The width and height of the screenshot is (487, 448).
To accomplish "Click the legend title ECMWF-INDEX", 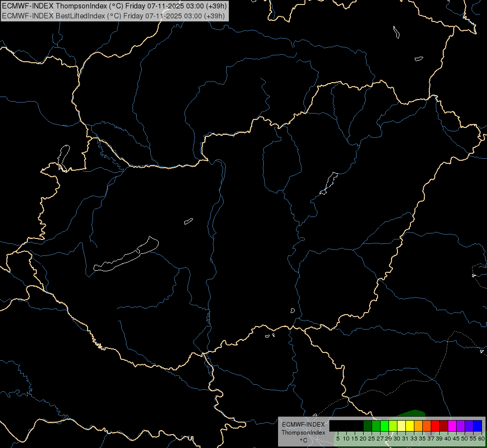I will point(303,425).
